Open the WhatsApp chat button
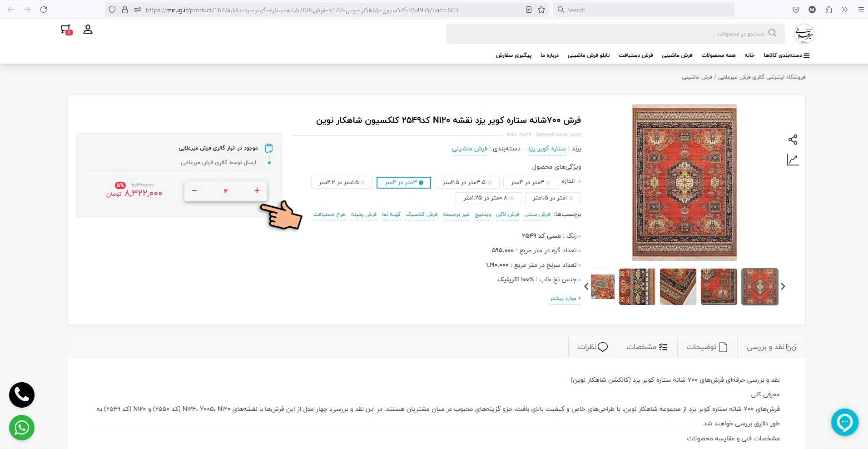The width and height of the screenshot is (868, 449). tap(22, 428)
